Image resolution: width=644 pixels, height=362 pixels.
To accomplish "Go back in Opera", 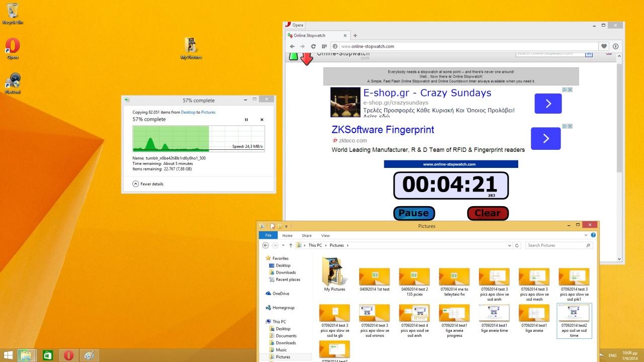I will 292,46.
